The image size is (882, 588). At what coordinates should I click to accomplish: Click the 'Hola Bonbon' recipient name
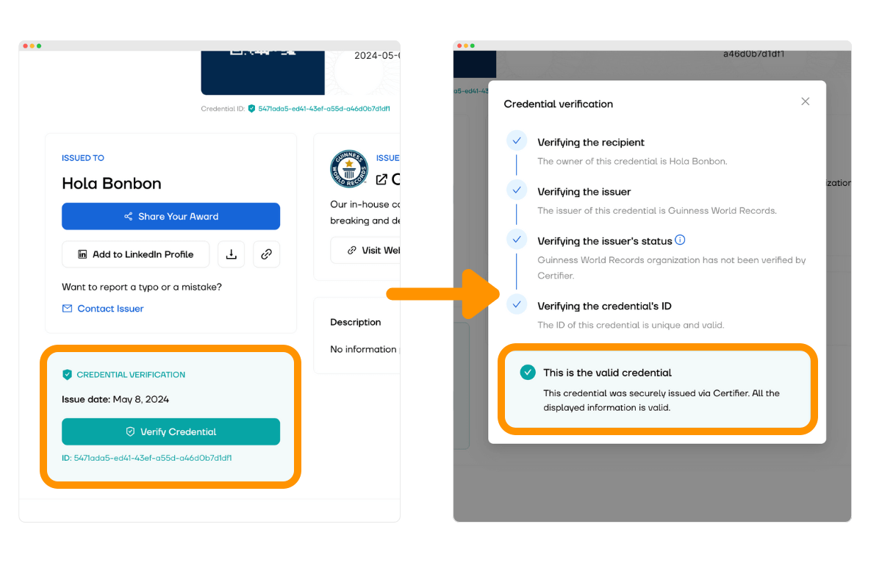[x=112, y=184]
